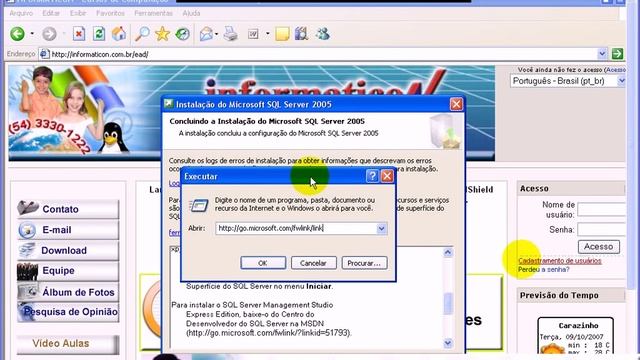
Task: Open the Download sidebar button
Action: point(68,250)
